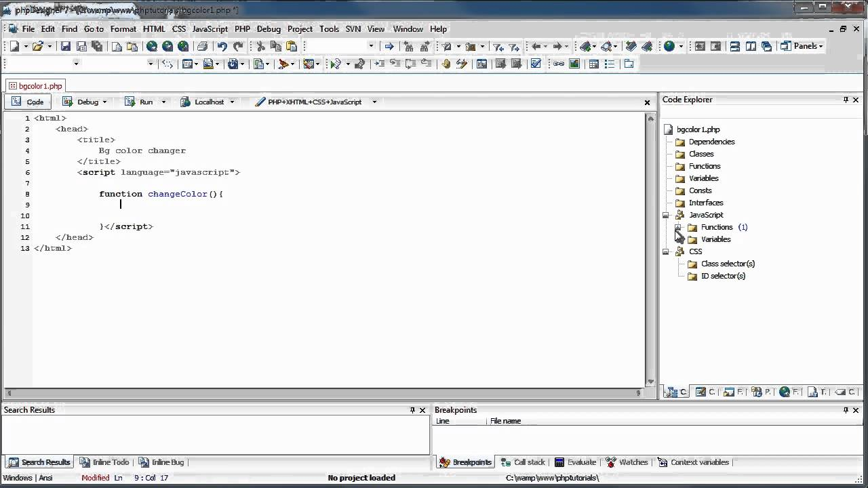Switch to the Context variables tab
The height and width of the screenshot is (488, 868).
pyautogui.click(x=693, y=462)
